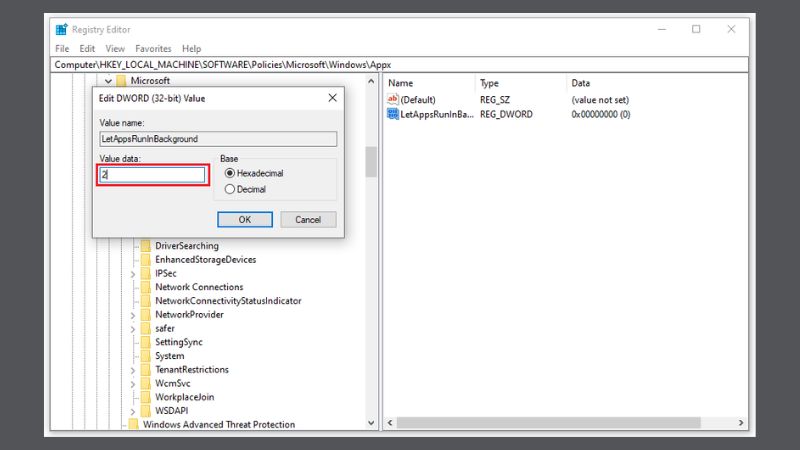800x450 pixels.
Task: Select the Decimal base radio button
Action: pos(230,189)
